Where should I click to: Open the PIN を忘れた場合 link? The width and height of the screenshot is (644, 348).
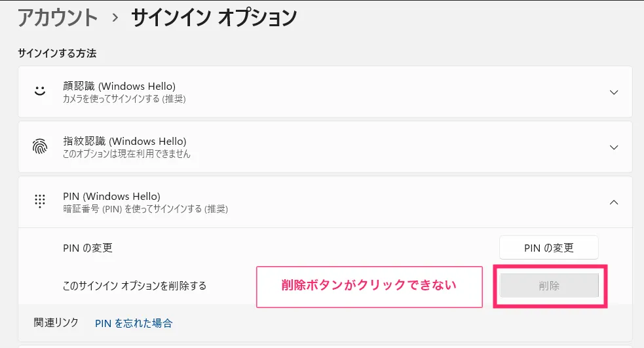tap(134, 323)
